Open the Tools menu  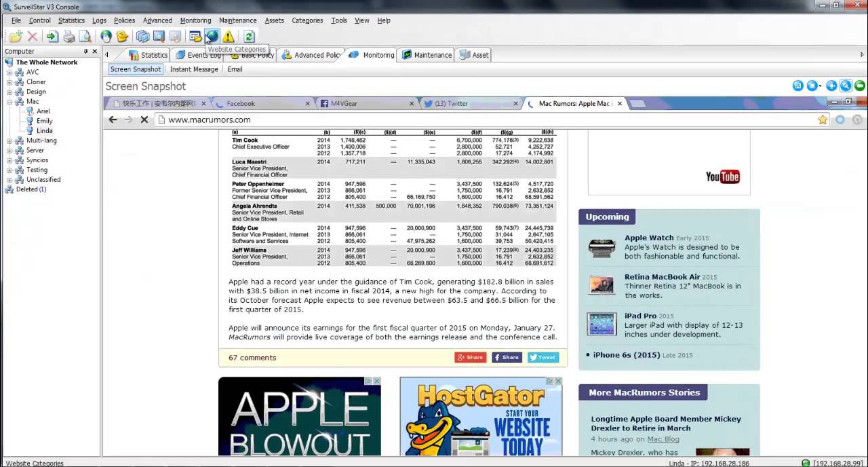pos(338,20)
